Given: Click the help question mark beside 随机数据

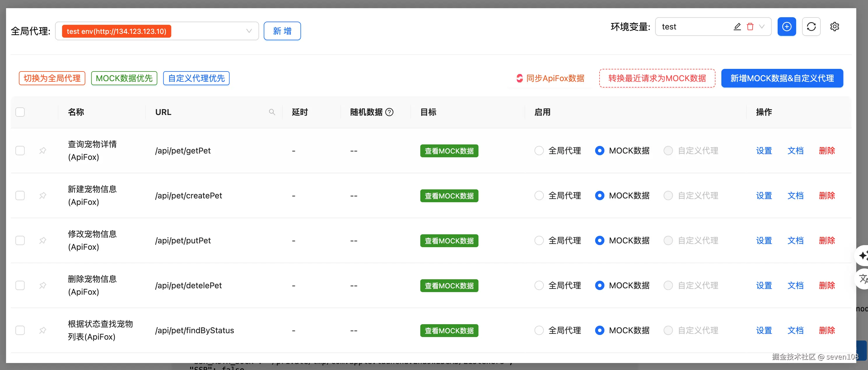Looking at the screenshot, I should coord(389,112).
